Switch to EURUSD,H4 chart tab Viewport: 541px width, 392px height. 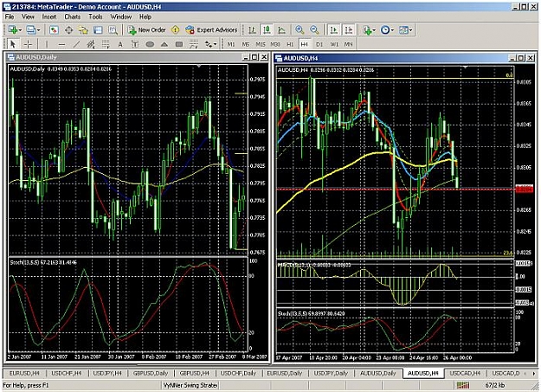coord(24,373)
